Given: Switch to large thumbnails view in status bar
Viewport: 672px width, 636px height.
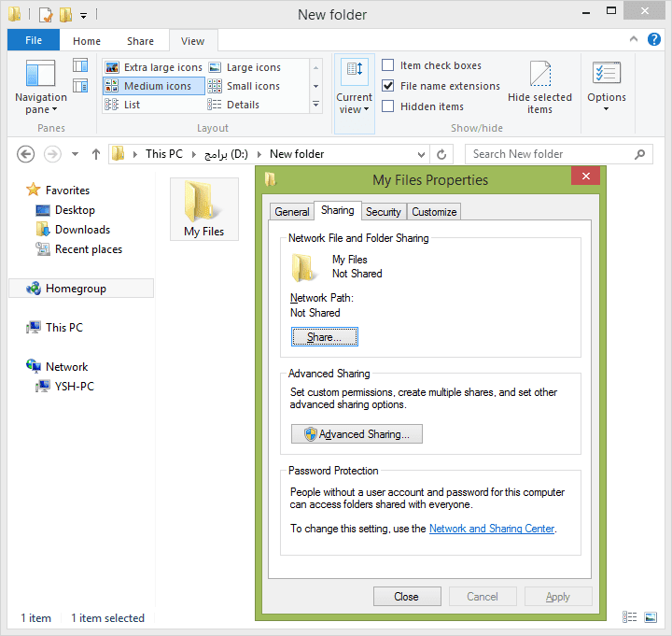Looking at the screenshot, I should coord(651,617).
